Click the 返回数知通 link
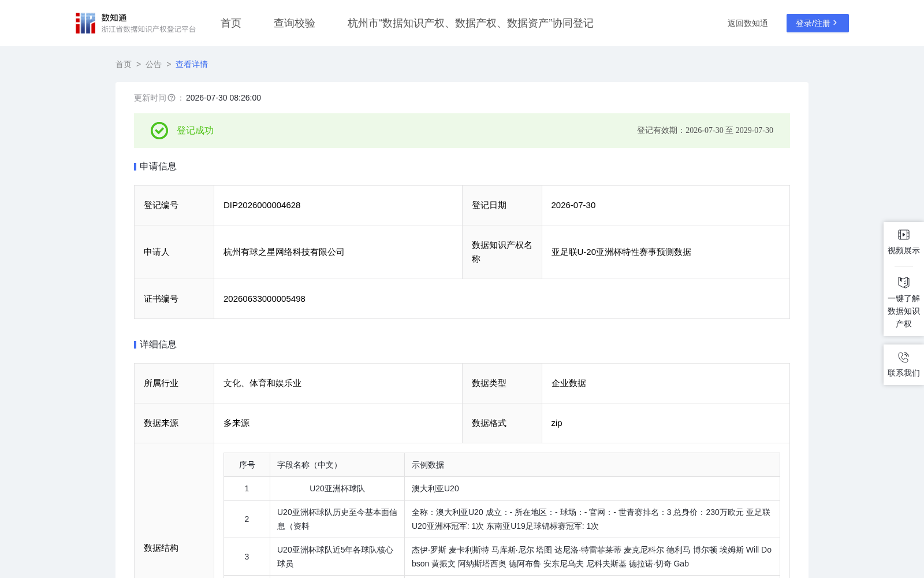The height and width of the screenshot is (578, 924). pos(748,23)
